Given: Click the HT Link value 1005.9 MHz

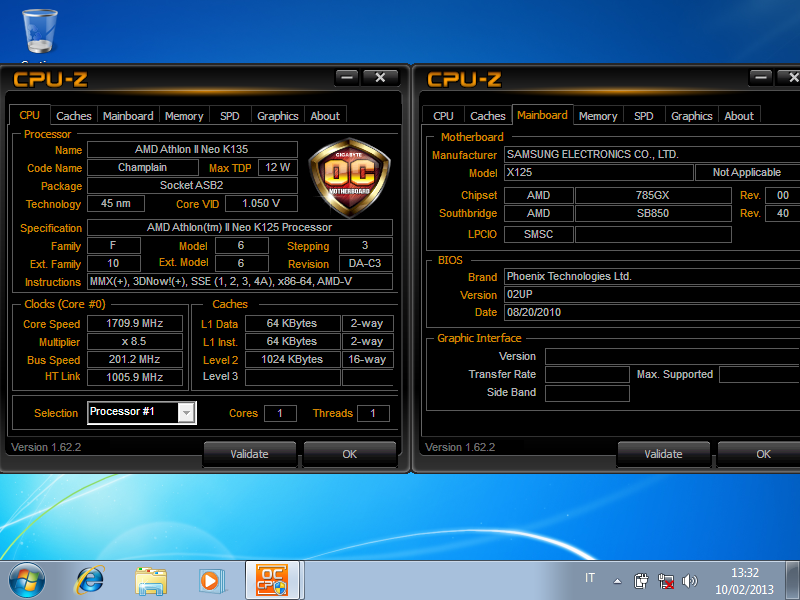Looking at the screenshot, I should tap(135, 377).
